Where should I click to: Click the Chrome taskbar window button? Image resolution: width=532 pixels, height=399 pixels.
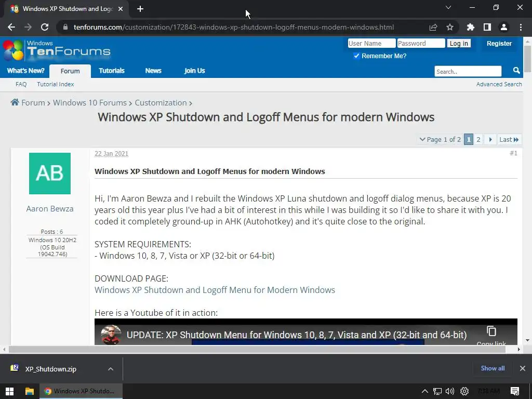pos(82,391)
